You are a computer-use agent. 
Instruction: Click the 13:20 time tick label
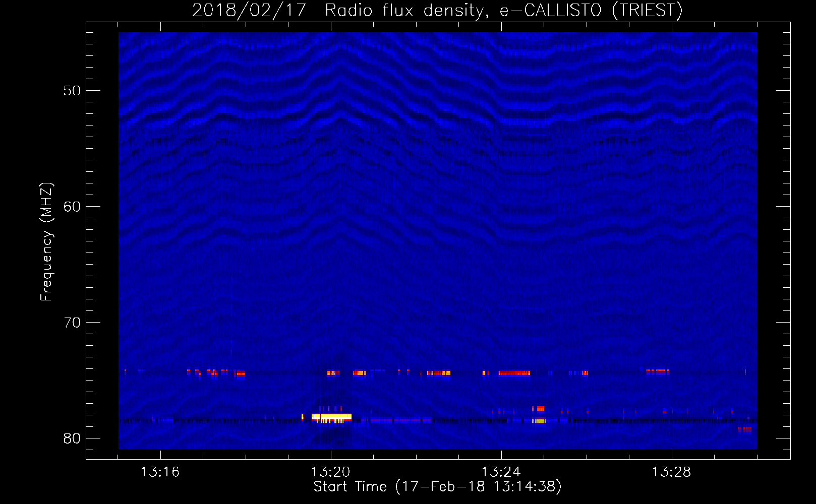pyautogui.click(x=330, y=472)
